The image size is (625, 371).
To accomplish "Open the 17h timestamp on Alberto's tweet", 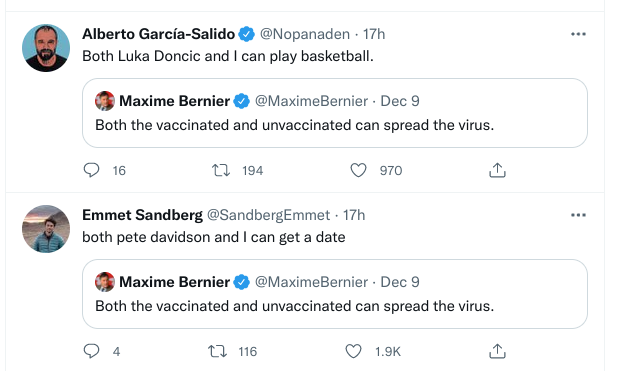I will 374,34.
